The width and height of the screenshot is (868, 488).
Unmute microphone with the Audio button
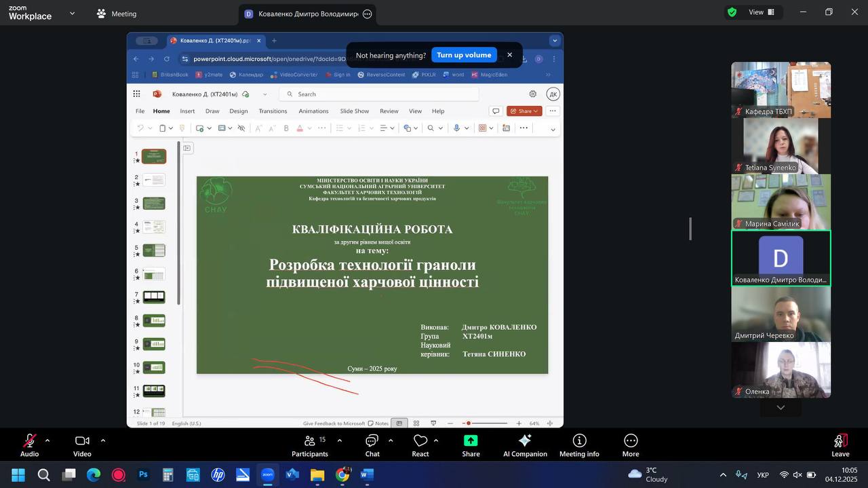coord(29,445)
